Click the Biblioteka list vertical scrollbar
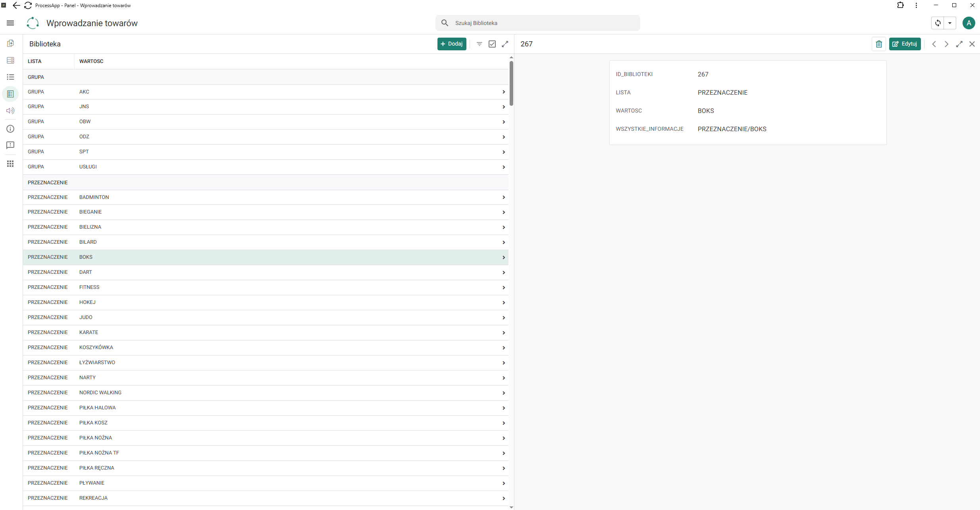Screen dimensions: 980x510 click(x=512, y=83)
